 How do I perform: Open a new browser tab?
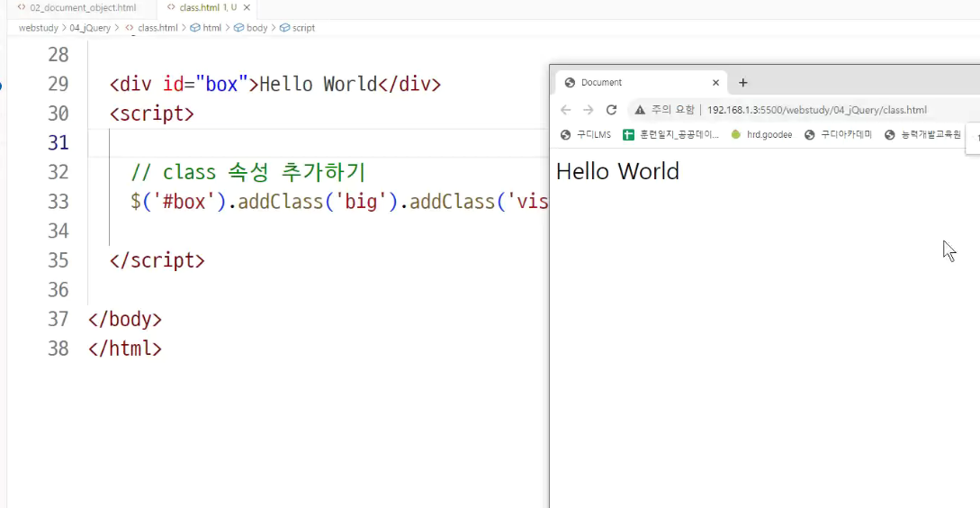(x=743, y=83)
